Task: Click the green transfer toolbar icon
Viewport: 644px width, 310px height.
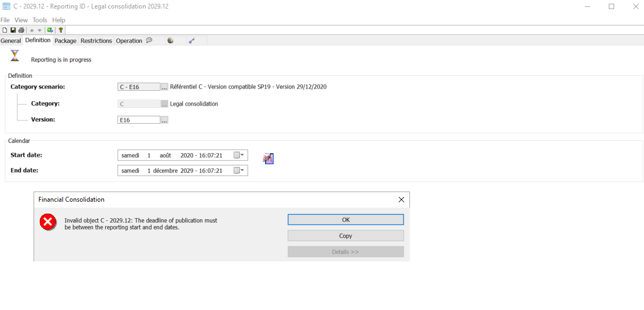Action: (x=50, y=30)
